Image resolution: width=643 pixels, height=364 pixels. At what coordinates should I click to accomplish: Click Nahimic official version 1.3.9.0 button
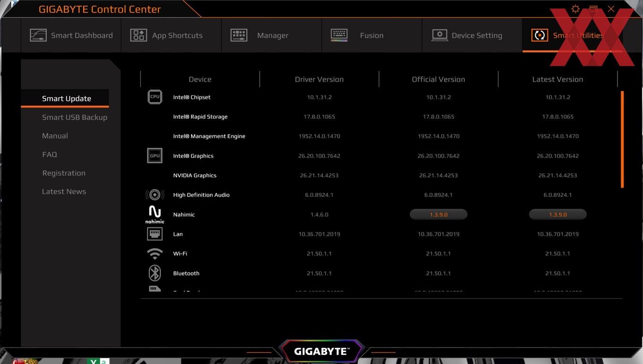[438, 215]
